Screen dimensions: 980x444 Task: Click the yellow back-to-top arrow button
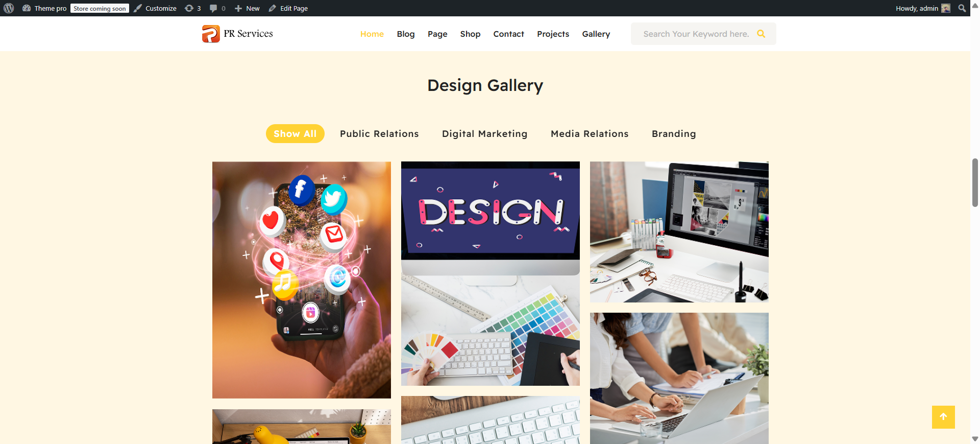coord(943,417)
